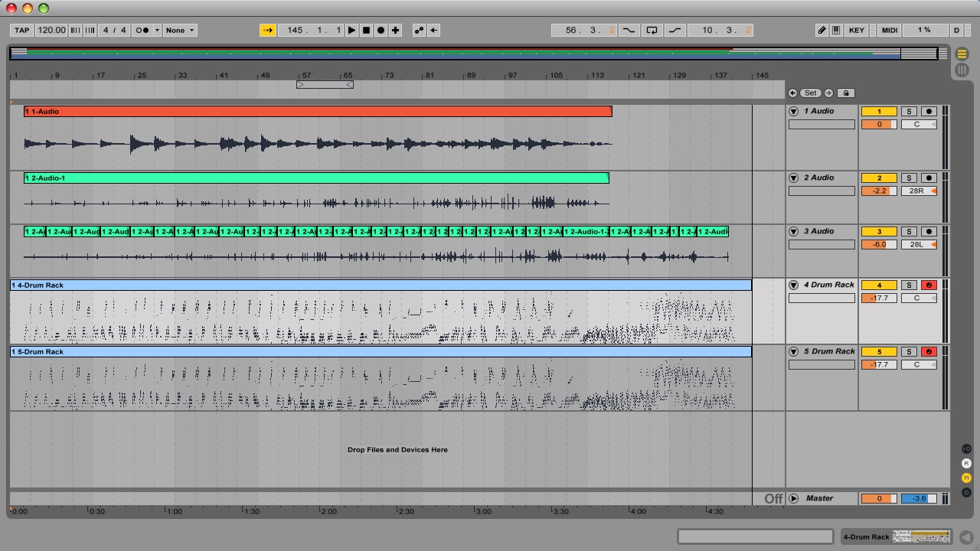Click the Follow arrow button
This screenshot has height=551, width=980.
(267, 31)
